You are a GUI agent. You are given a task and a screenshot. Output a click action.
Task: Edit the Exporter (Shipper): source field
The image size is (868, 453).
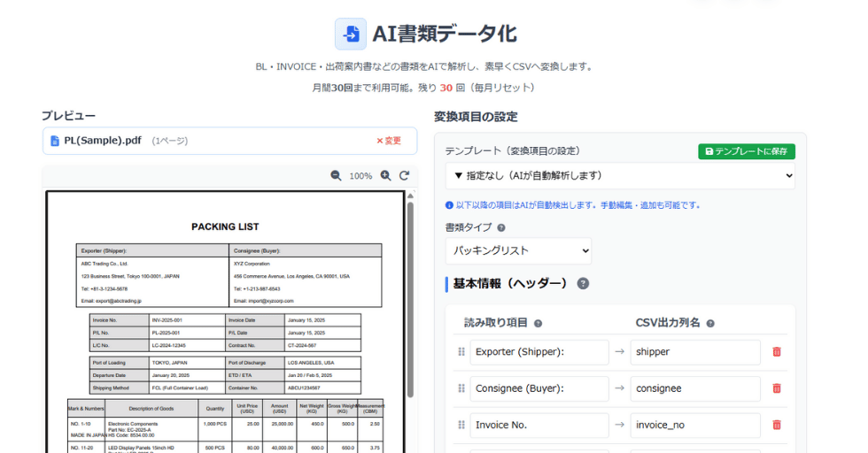[539, 352]
